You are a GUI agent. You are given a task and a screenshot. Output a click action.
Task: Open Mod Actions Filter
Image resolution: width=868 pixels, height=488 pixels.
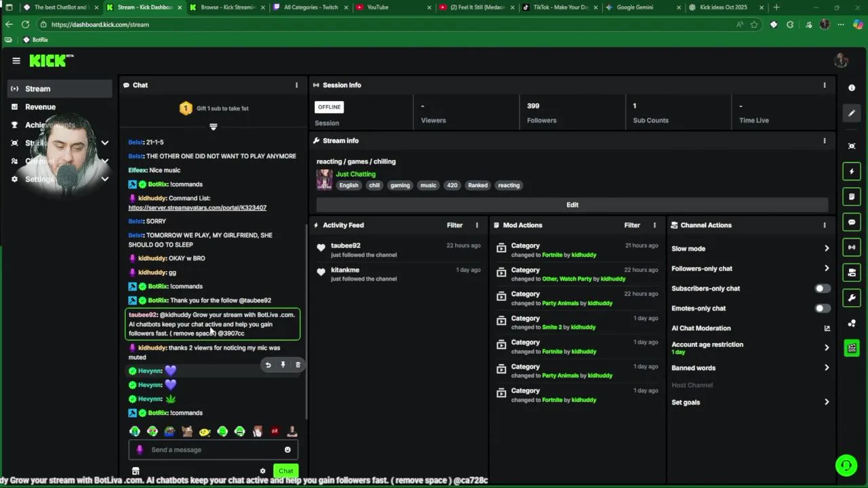[x=632, y=225]
